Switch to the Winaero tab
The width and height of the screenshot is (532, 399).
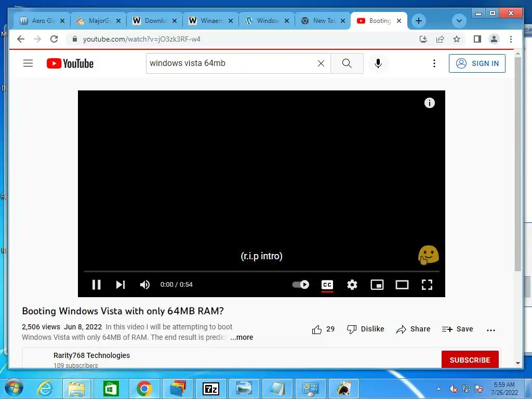[x=211, y=21]
